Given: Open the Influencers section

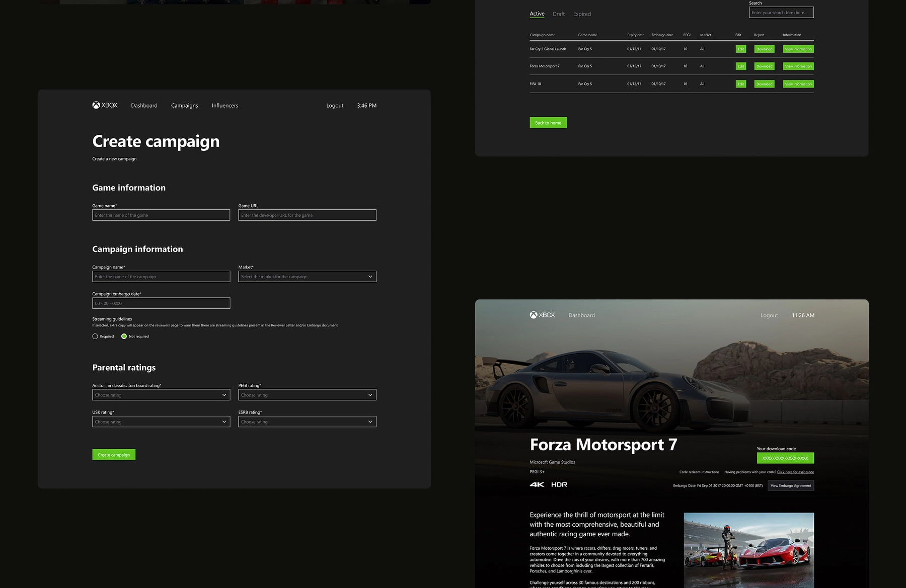Looking at the screenshot, I should (224, 105).
